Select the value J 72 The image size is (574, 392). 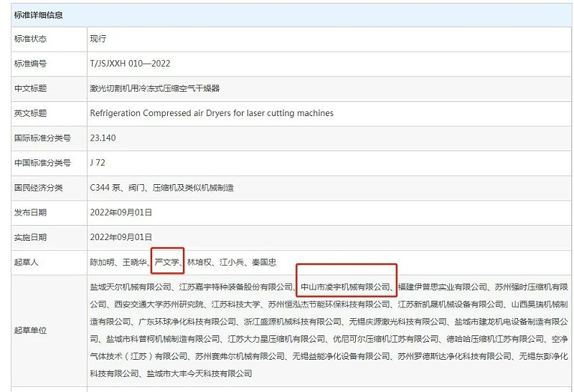coord(98,163)
